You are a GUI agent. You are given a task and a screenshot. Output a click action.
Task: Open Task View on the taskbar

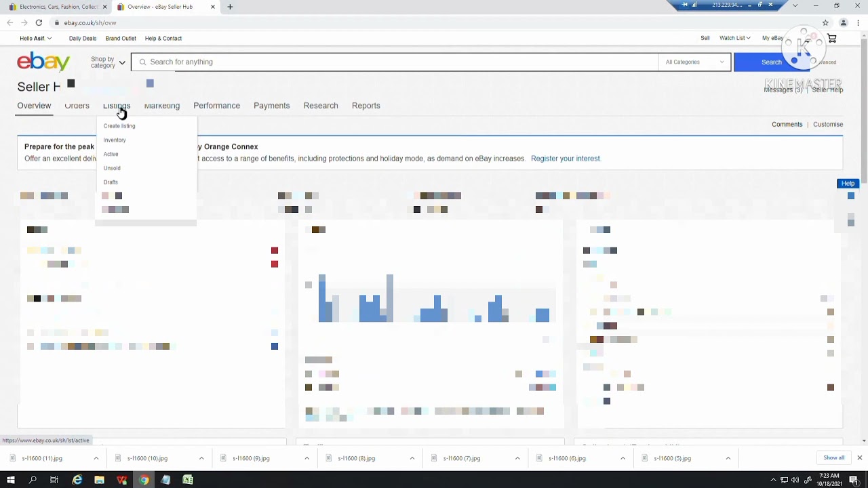click(x=54, y=480)
